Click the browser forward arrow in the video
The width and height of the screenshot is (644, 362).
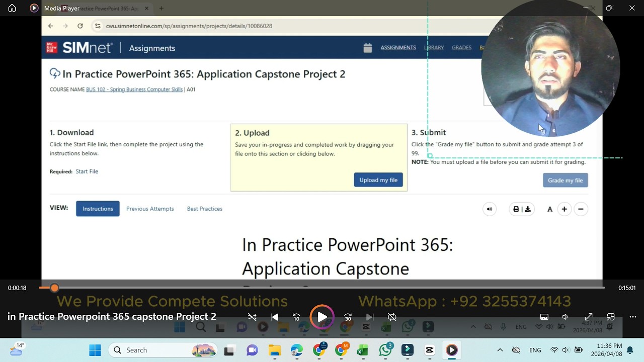coord(65,26)
